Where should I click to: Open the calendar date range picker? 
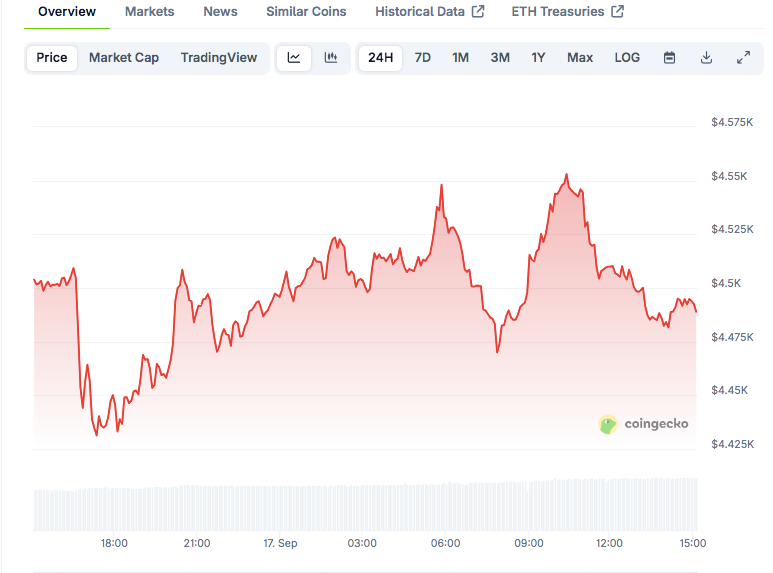[x=670, y=58]
